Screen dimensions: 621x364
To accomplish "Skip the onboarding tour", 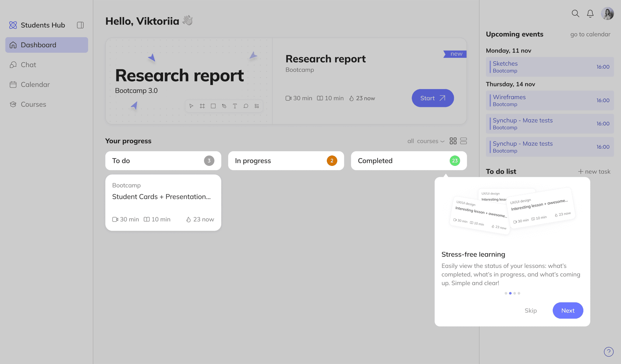I will (531, 311).
